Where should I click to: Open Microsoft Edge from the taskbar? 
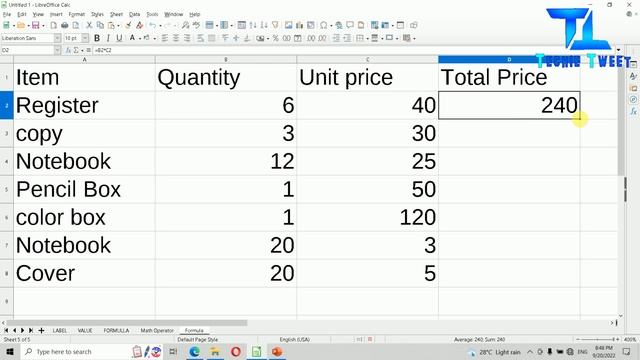pos(194,351)
